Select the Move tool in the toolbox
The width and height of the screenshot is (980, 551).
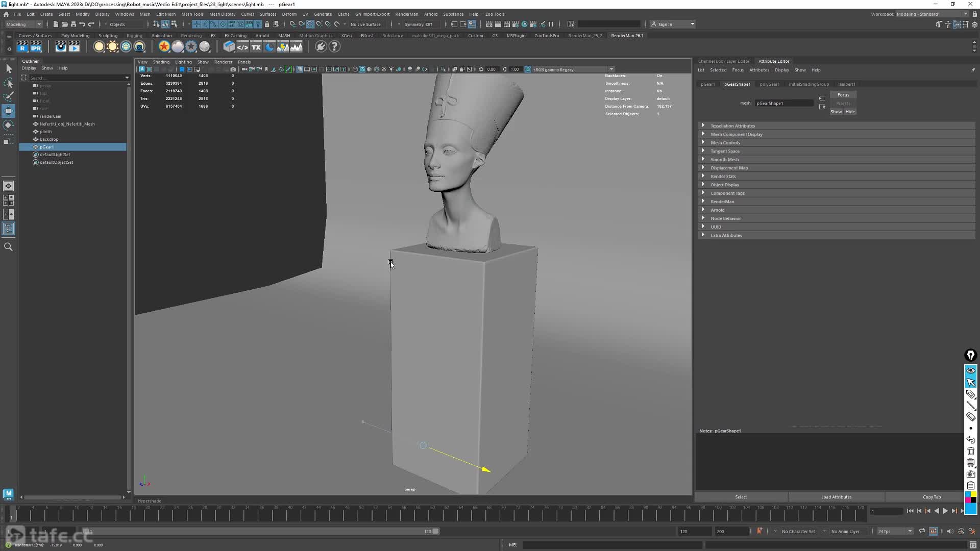point(9,111)
